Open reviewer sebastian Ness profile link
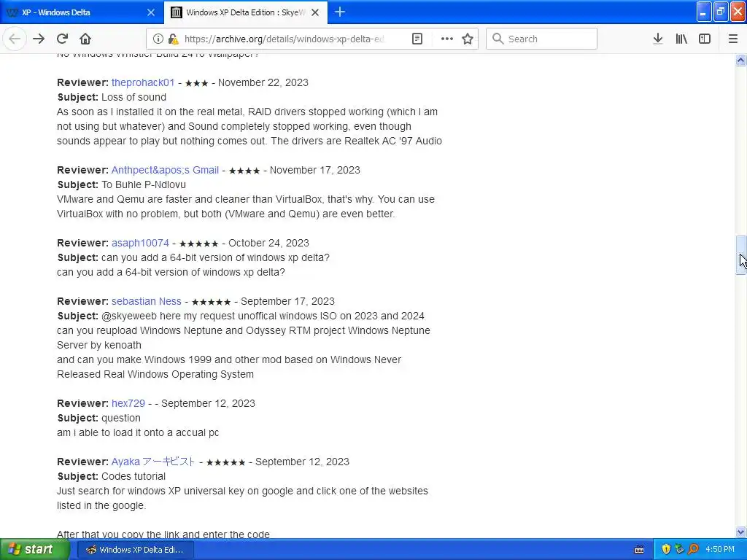This screenshot has width=747, height=560. [x=146, y=301]
